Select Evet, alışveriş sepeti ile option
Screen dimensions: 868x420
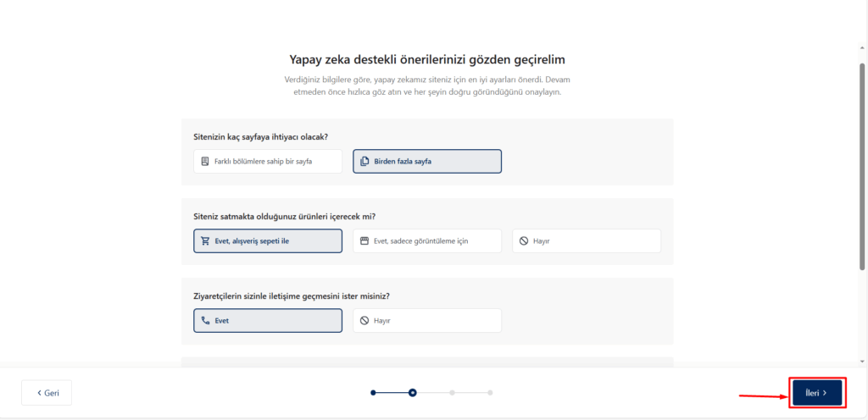pos(268,241)
